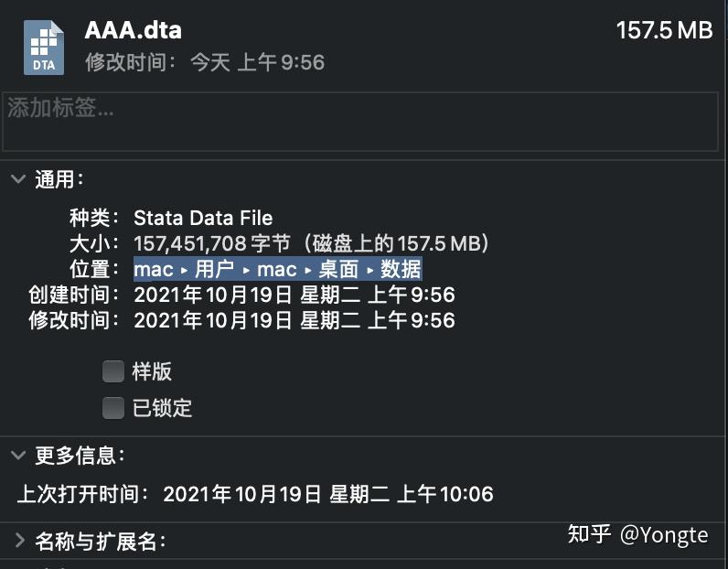The height and width of the screenshot is (569, 728).
Task: Click the 种类 Stata Data File value
Action: 203,218
